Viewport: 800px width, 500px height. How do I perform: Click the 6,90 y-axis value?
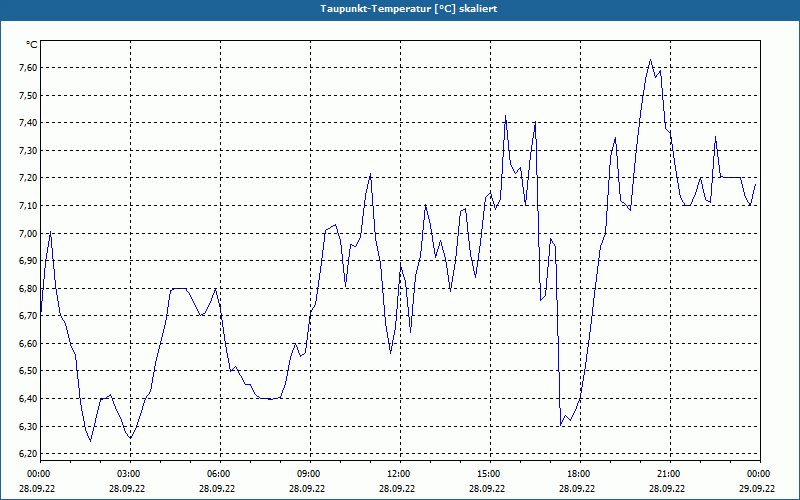pyautogui.click(x=28, y=261)
